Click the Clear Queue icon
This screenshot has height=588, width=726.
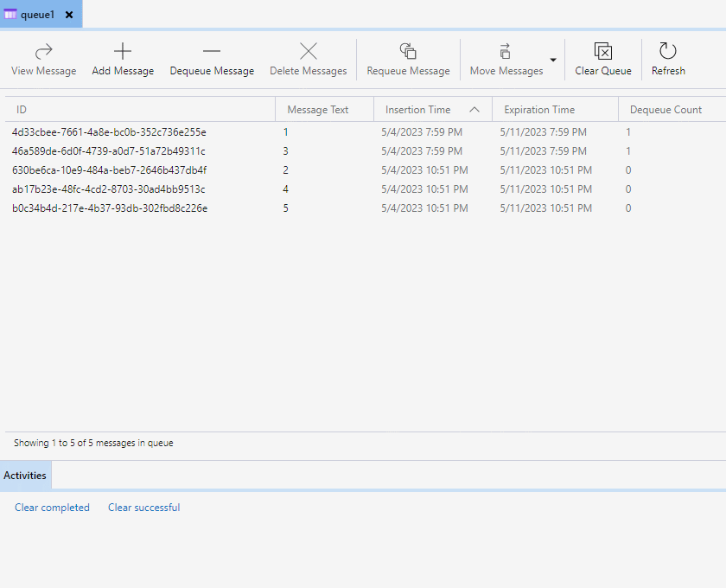pyautogui.click(x=602, y=50)
